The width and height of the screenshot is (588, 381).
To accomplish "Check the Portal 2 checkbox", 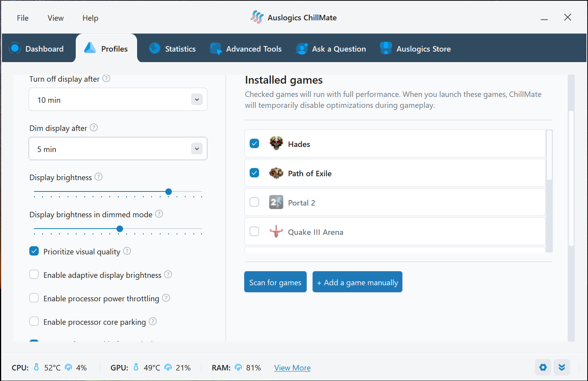I will coord(254,202).
